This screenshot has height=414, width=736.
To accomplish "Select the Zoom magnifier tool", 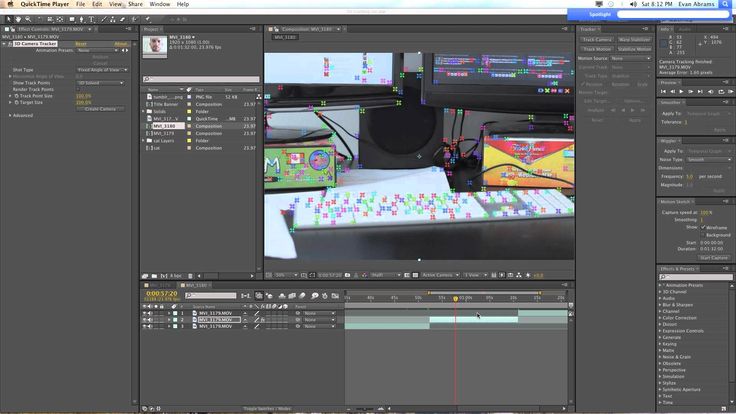I will click(x=28, y=19).
